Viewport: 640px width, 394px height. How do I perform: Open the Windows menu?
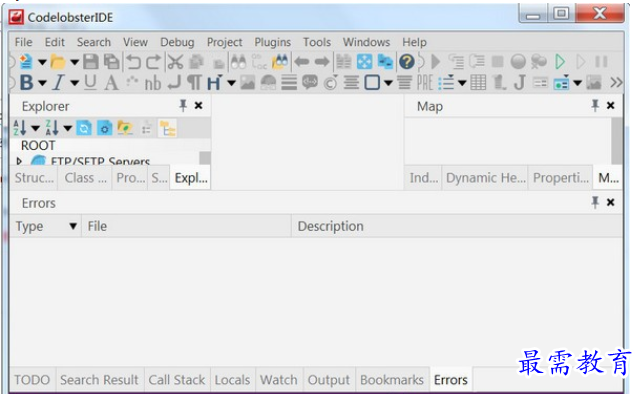click(366, 42)
